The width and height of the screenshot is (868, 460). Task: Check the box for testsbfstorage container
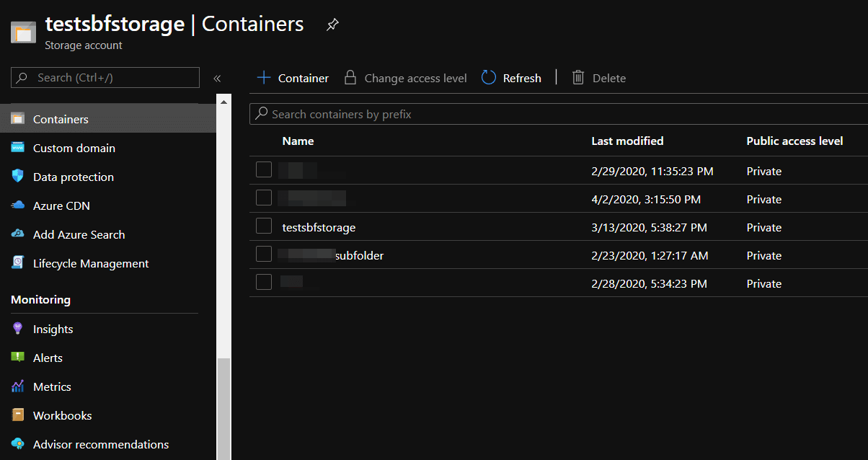[264, 226]
